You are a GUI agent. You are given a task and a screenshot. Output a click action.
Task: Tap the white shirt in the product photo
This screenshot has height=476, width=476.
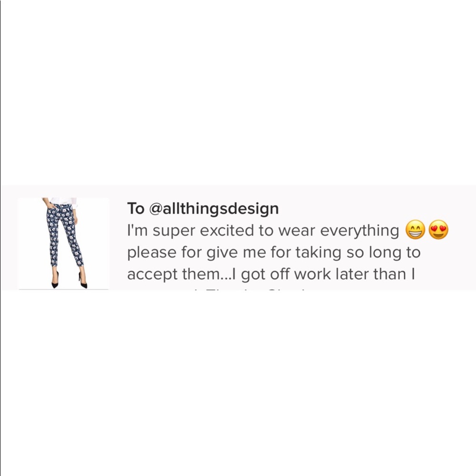click(63, 201)
